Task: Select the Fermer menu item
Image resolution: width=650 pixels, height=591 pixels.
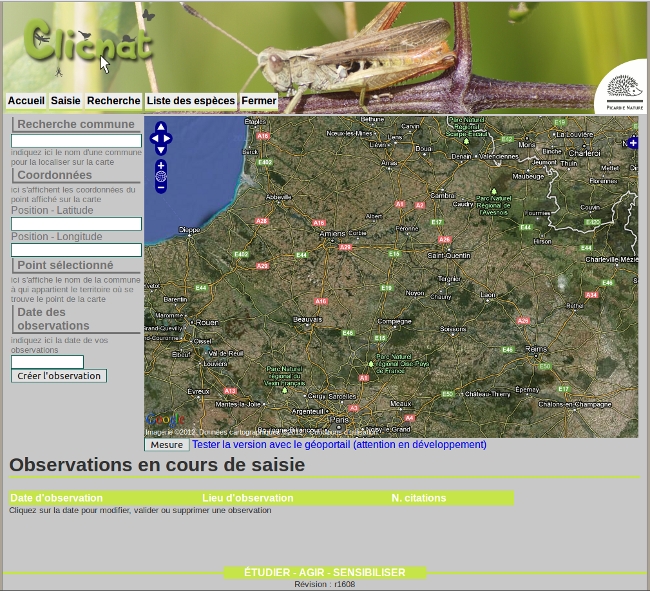Action: (259, 101)
